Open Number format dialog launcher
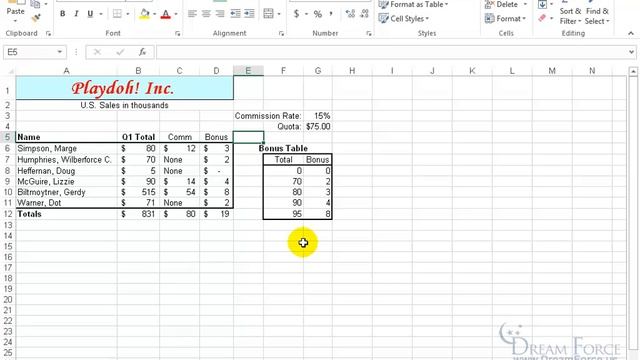The image size is (640, 360). tap(369, 33)
